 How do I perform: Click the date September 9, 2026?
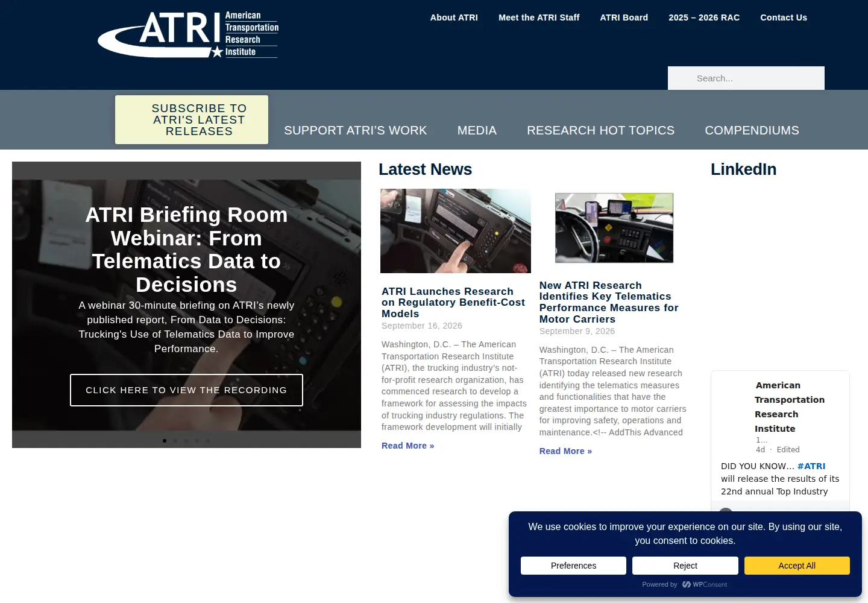(577, 331)
